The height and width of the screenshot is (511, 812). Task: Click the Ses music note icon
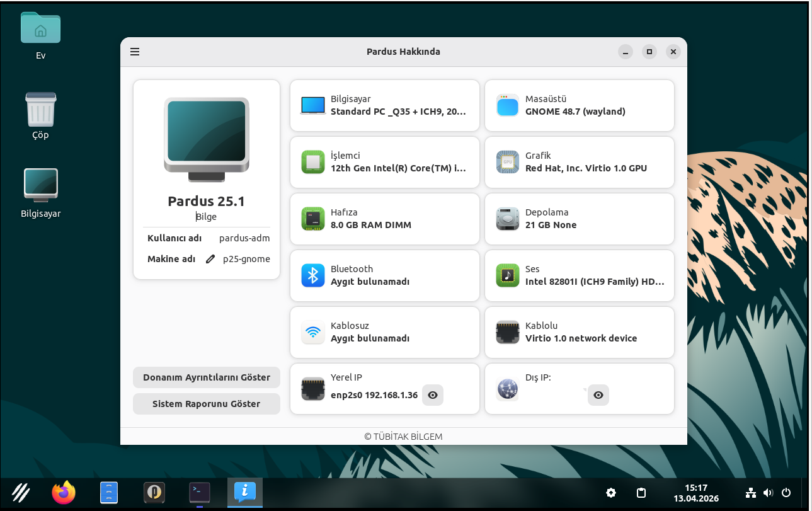point(508,275)
